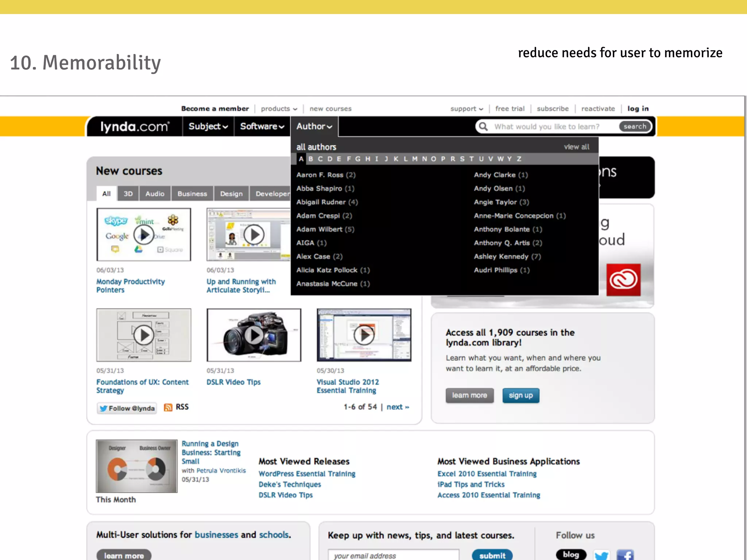Expand the Subject dropdown menu
This screenshot has width=747, height=560.
[208, 127]
